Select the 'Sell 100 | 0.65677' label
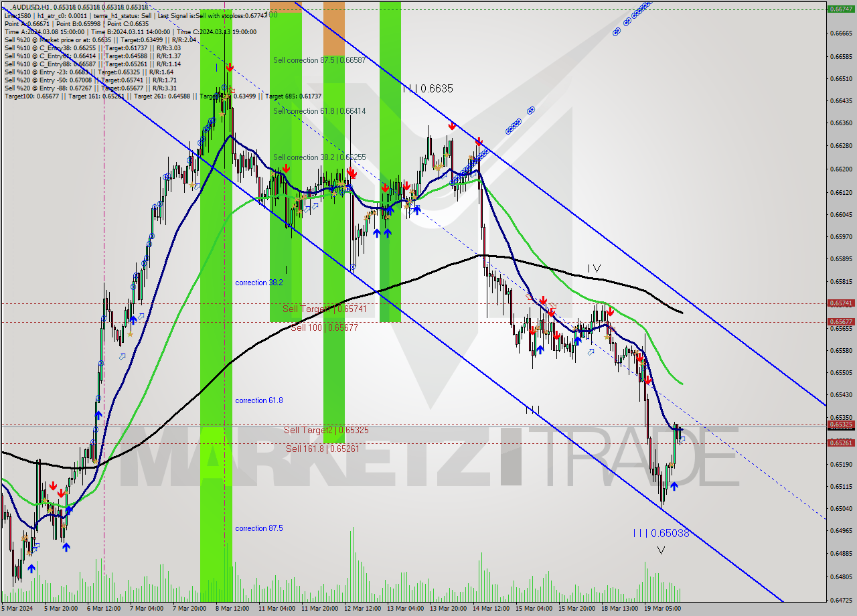 pyautogui.click(x=324, y=328)
